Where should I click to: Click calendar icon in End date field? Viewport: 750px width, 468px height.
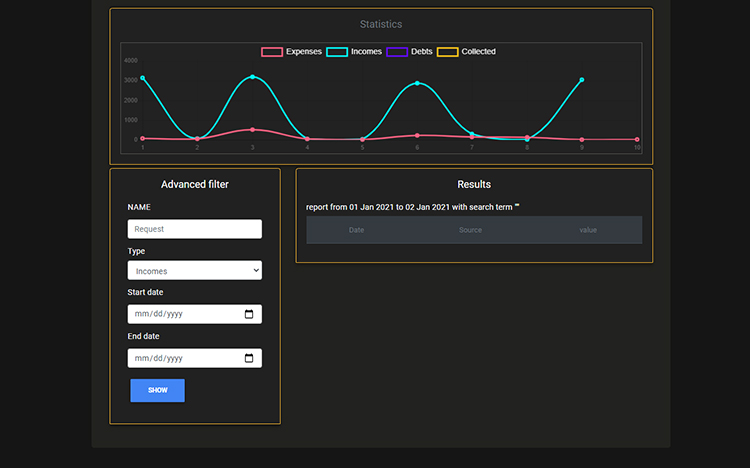tap(249, 358)
